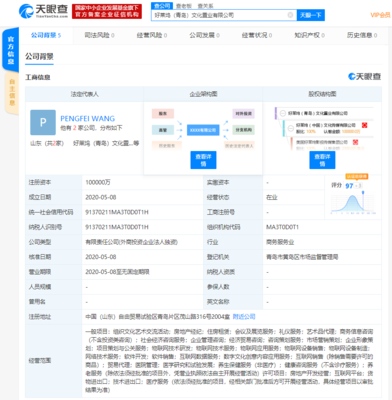Select the 自主信息 side tab
This screenshot has height=400, width=392.
point(12,92)
